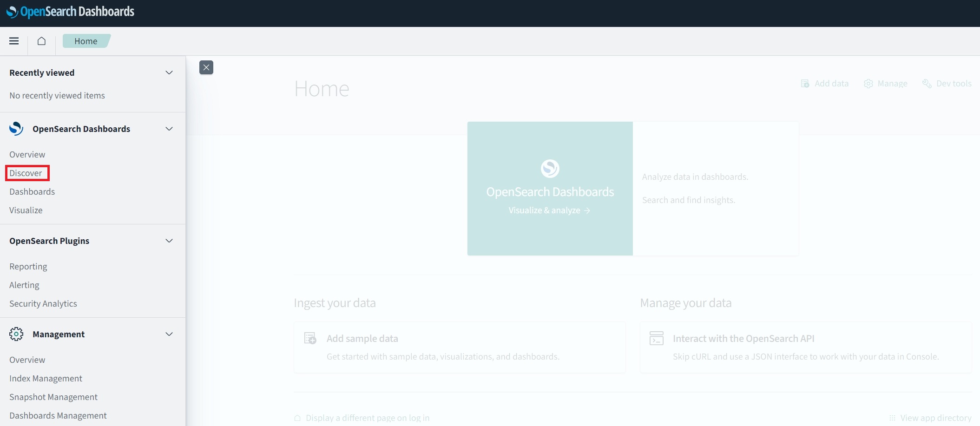Click the Recently viewed heading
980x426 pixels.
click(42, 72)
